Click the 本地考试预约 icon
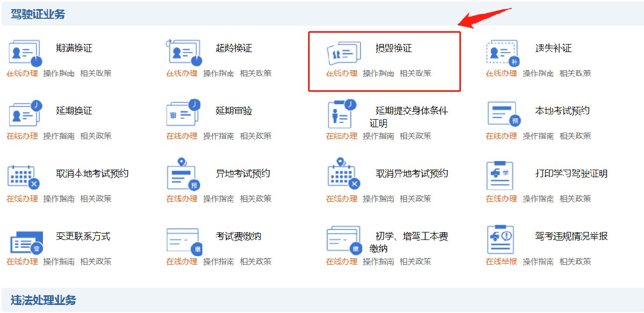Screen dimensions: 644x313 pos(504,114)
